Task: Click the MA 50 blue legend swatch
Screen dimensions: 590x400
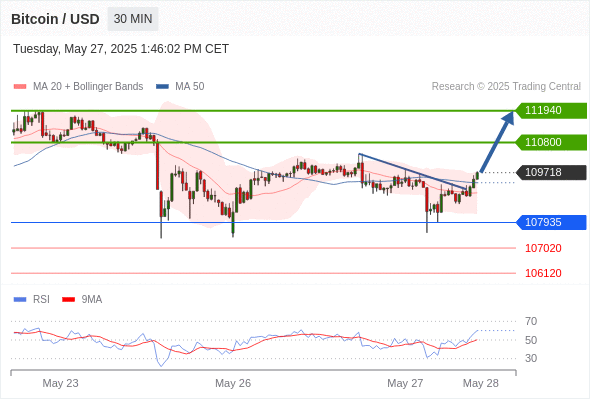Action: [162, 87]
